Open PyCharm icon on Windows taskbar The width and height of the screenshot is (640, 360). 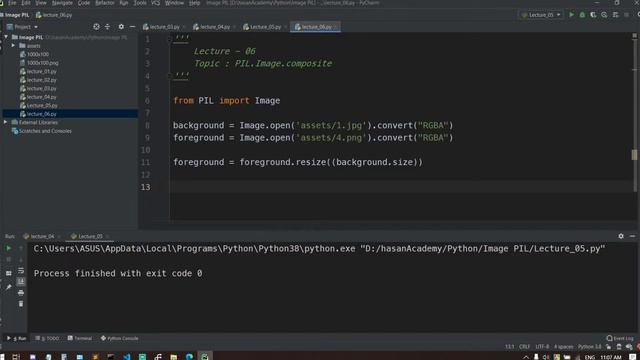[x=204, y=356]
